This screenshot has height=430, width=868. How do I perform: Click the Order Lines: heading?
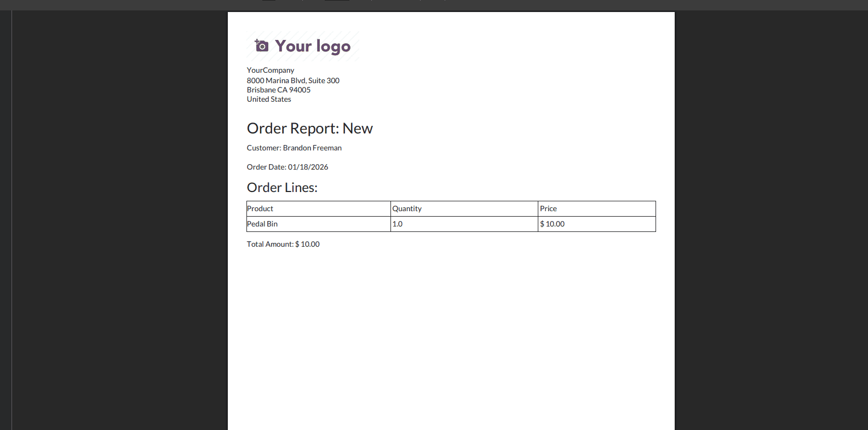tap(282, 188)
